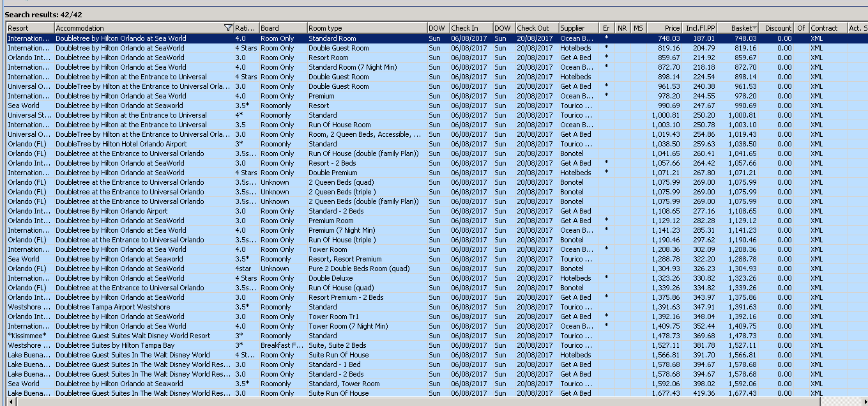Select 'Doubletree Tampa Airport Westshore' accommodation
The image size is (868, 406).
144,307
